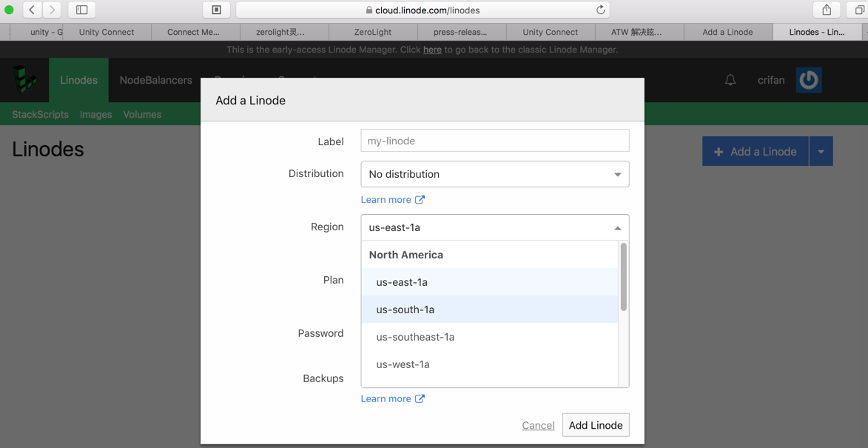Click the Linode logo icon
This screenshot has height=448, width=868.
coord(24,80)
